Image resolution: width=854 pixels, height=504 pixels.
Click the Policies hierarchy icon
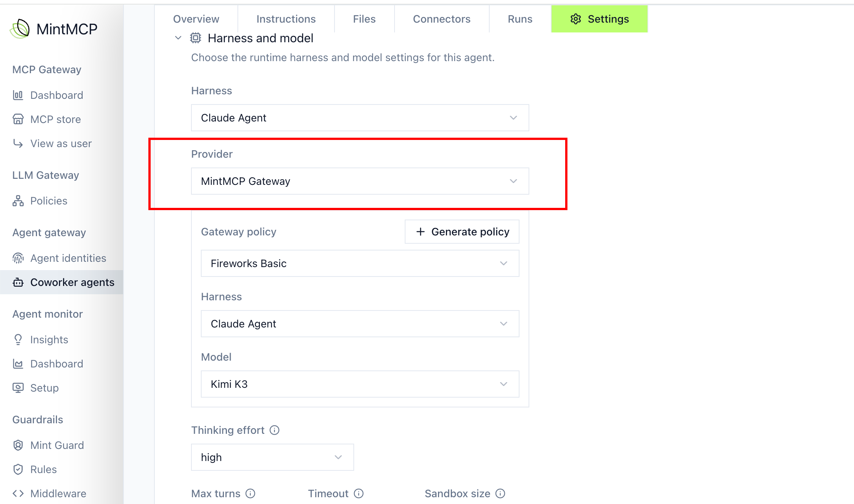tap(18, 201)
